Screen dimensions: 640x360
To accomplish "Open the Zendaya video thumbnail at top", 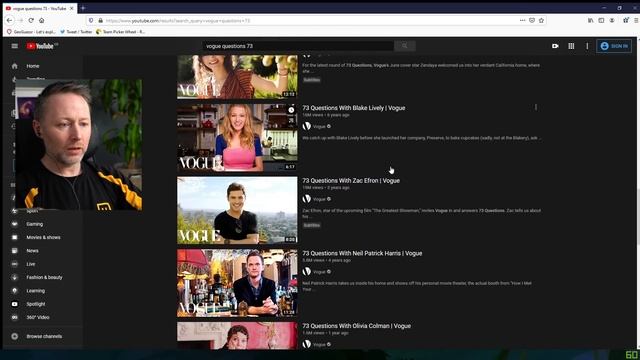I will [x=237, y=77].
